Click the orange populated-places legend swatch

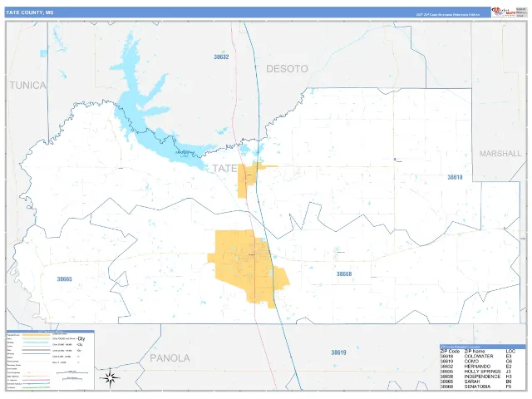tap(36, 335)
